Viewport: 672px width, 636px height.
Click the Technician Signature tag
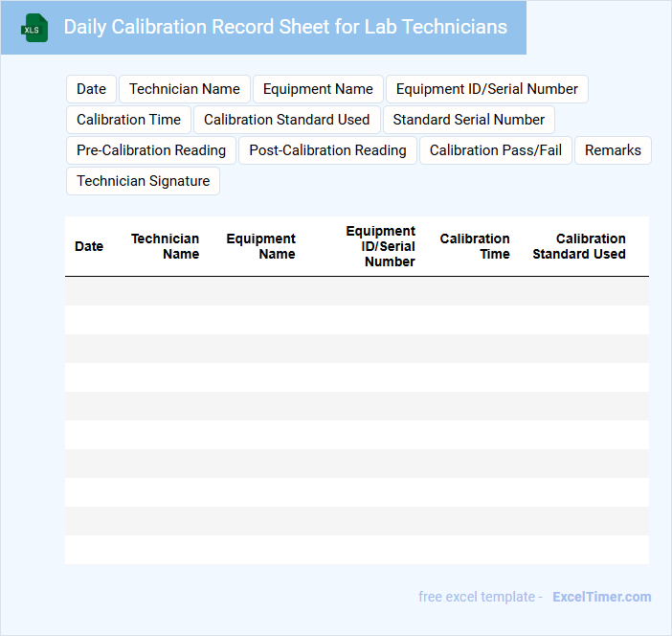[x=143, y=181]
